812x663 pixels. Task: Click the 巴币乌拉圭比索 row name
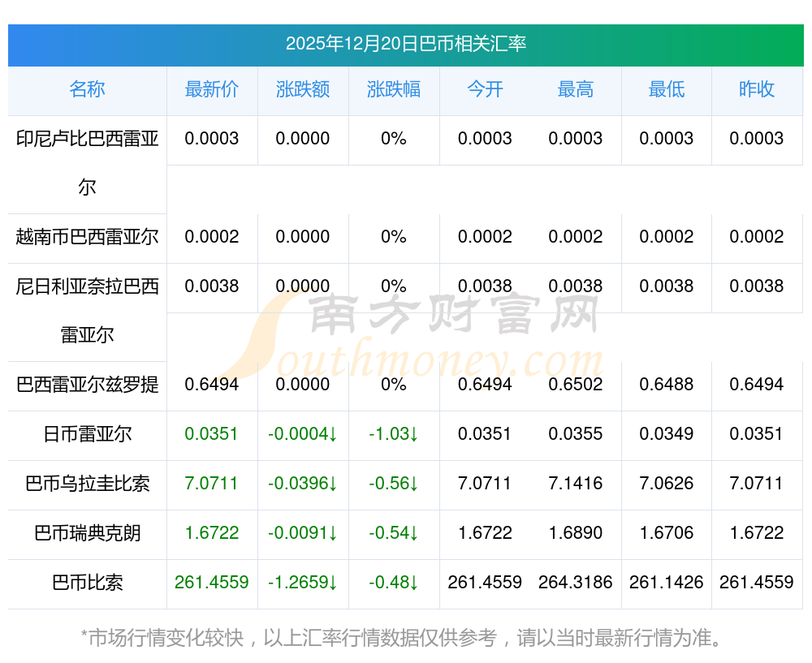tap(87, 484)
